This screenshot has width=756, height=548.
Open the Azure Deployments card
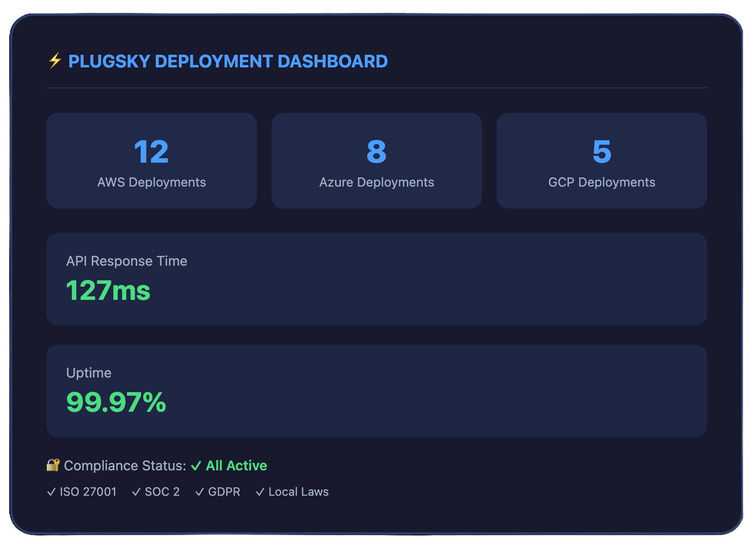pos(377,161)
